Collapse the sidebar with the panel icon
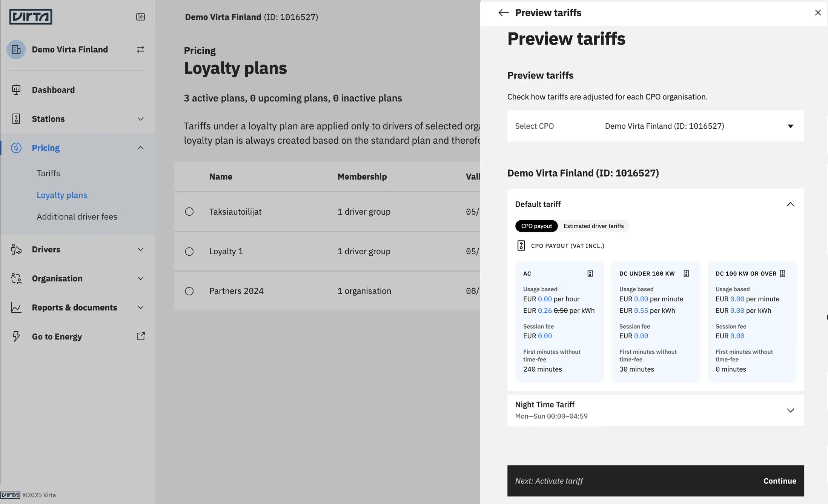This screenshot has width=828, height=504. [x=140, y=17]
